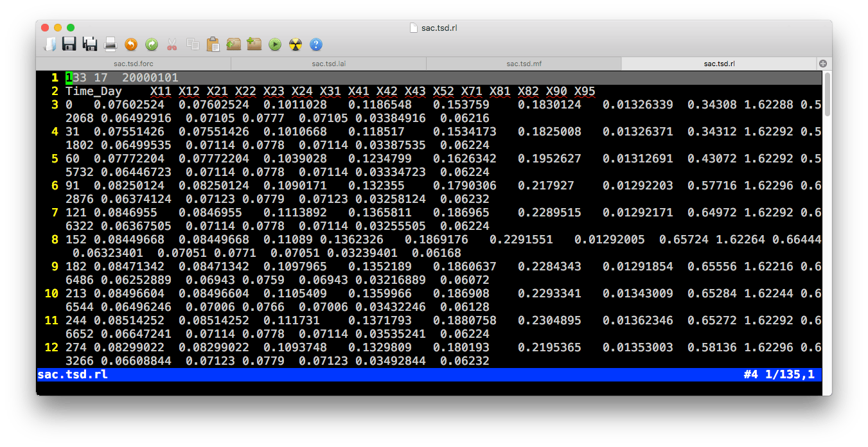Print the document
Viewport: 868px width, 447px height.
111,44
